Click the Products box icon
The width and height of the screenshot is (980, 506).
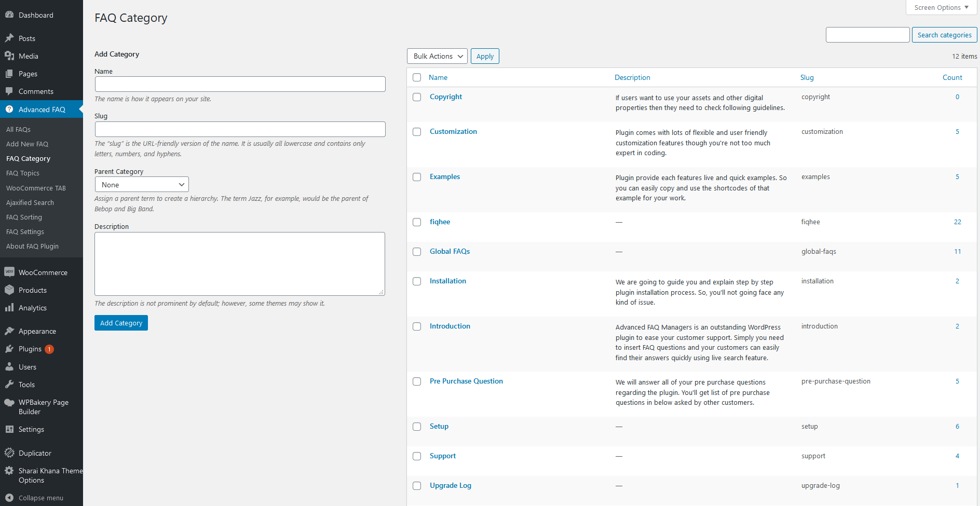[x=9, y=290]
